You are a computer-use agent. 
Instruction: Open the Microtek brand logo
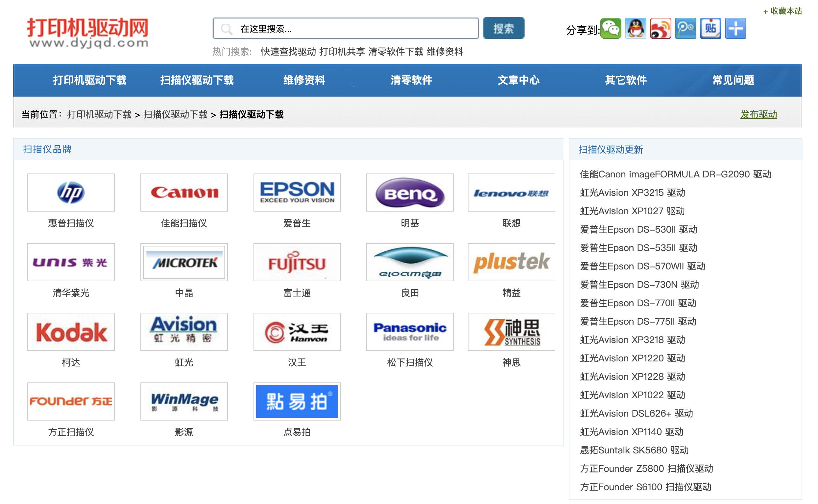[x=184, y=262]
